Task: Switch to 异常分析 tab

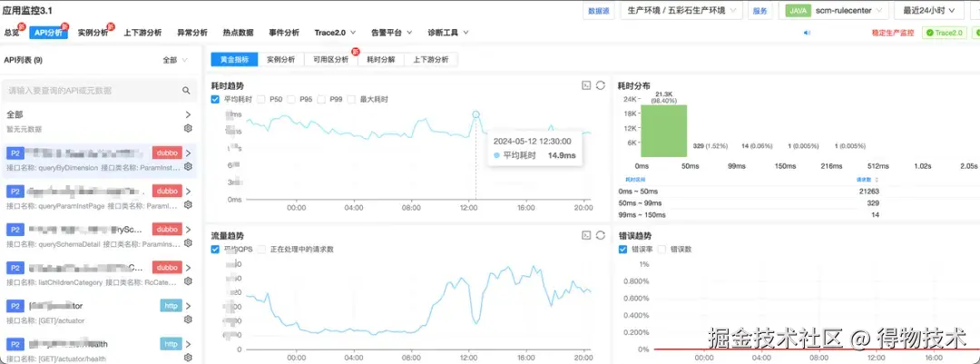Action: [x=191, y=33]
